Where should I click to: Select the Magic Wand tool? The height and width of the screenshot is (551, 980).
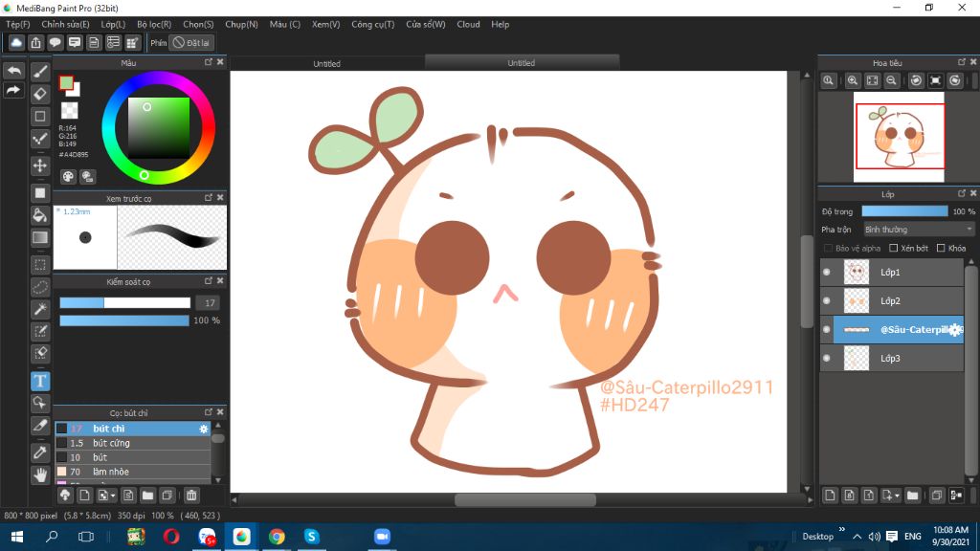(40, 309)
